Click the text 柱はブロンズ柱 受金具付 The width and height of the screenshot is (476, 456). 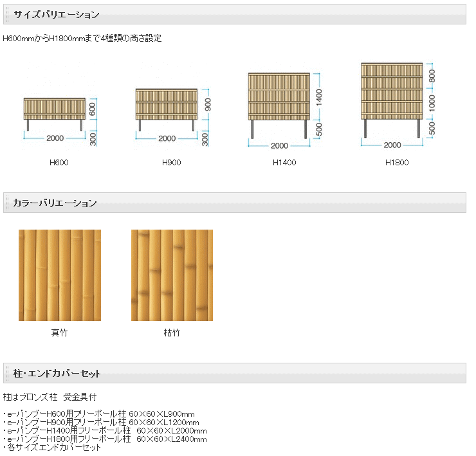coord(50,397)
